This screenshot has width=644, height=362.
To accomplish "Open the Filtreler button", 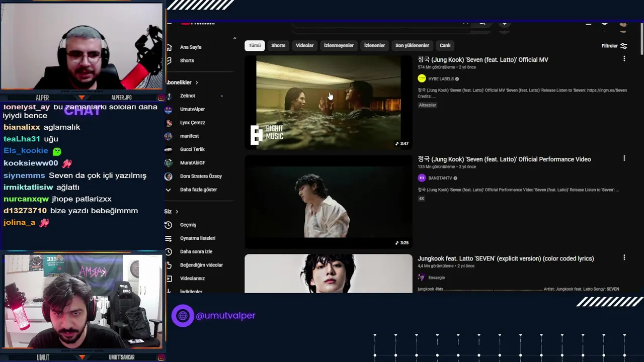I will (614, 46).
